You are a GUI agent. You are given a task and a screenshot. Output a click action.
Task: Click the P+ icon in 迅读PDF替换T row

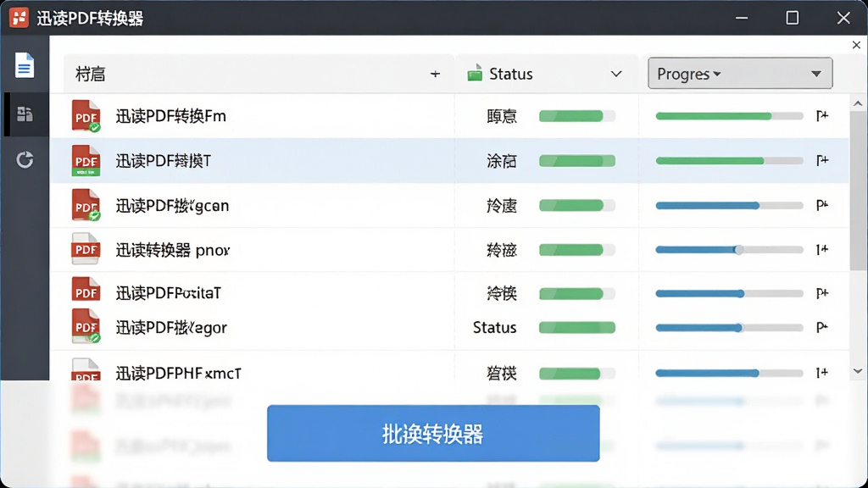822,160
